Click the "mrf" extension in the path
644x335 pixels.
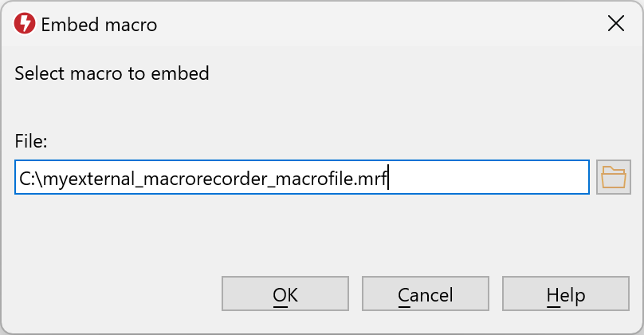(x=374, y=179)
